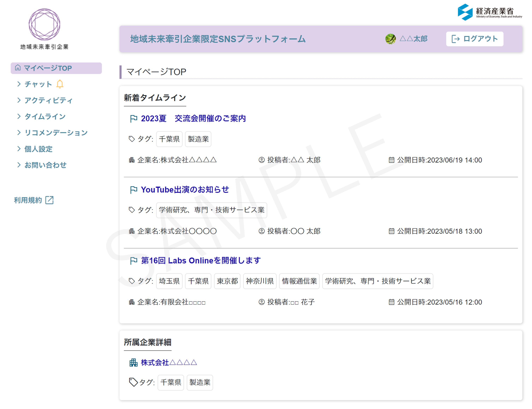Image resolution: width=532 pixels, height=409 pixels.
Task: Open the 第16回 Labs Online post link
Action: [201, 261]
